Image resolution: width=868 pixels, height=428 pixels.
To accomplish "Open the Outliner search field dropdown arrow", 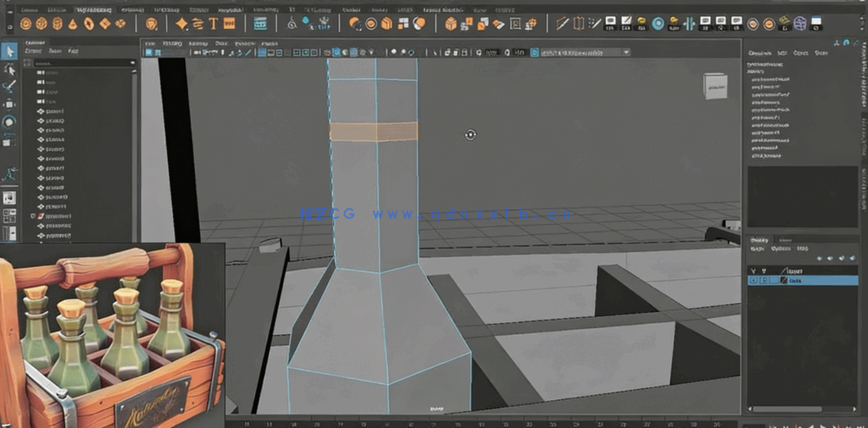I will tap(132, 63).
